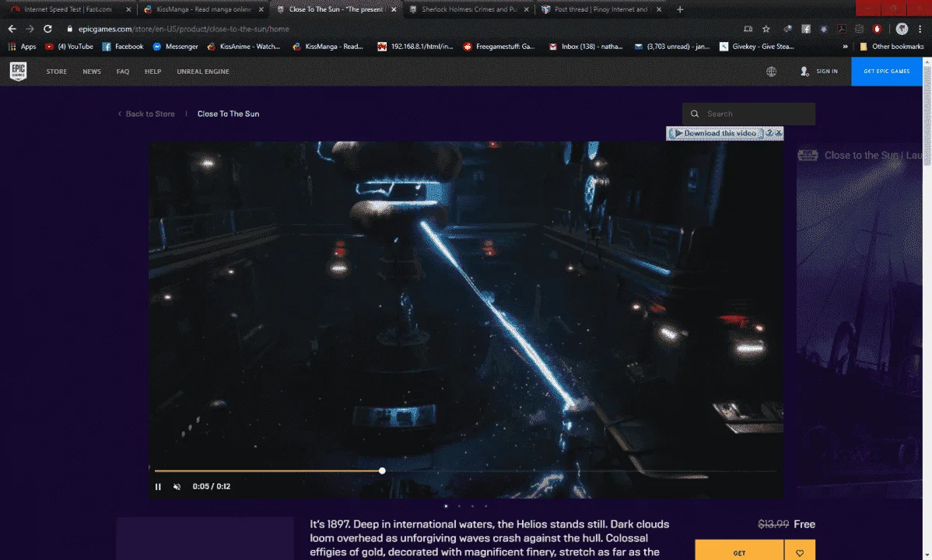Viewport: 932px width, 560px height.
Task: Switch to the Post thread tab
Action: (x=601, y=9)
